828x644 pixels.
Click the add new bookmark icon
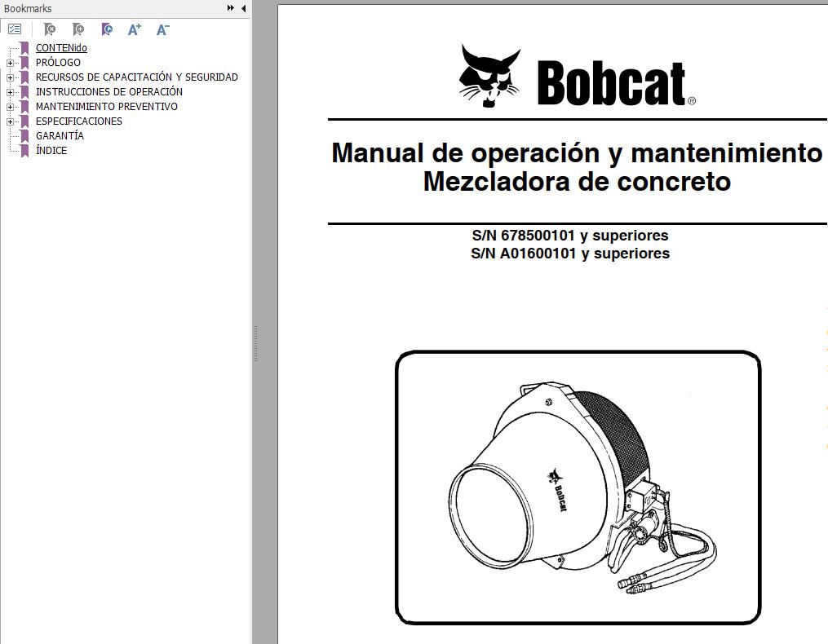point(78,29)
